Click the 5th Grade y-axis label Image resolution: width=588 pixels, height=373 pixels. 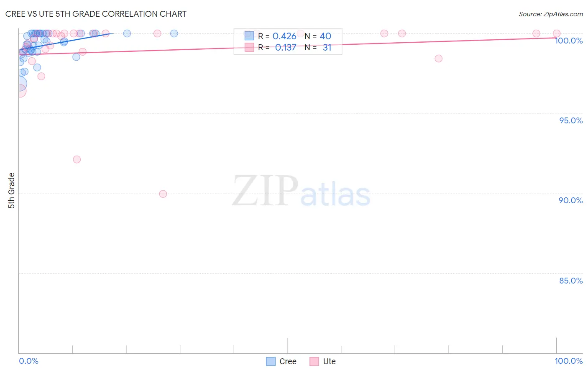pyautogui.click(x=11, y=191)
